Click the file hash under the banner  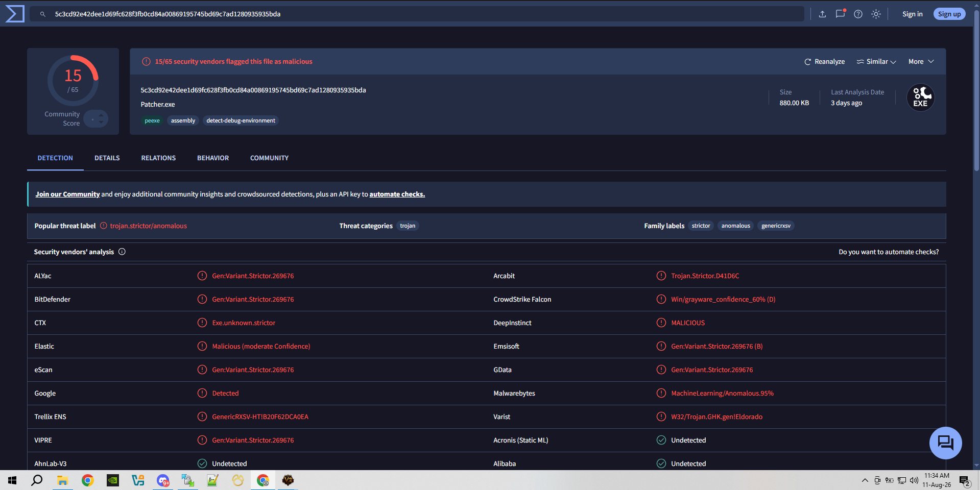click(x=253, y=90)
